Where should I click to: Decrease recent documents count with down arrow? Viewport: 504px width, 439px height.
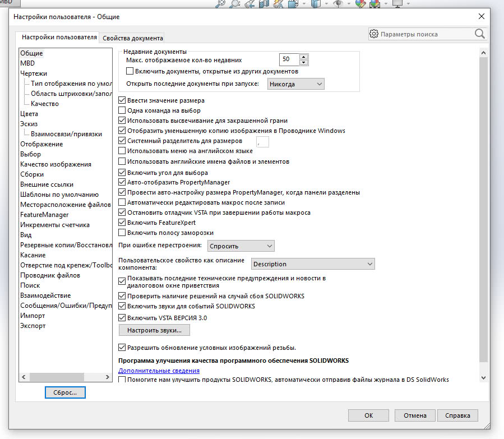[303, 62]
